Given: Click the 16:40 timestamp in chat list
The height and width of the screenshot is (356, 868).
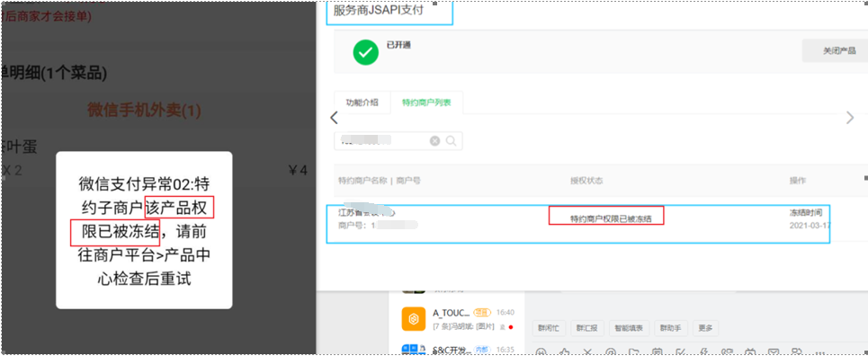Looking at the screenshot, I should (x=506, y=312).
